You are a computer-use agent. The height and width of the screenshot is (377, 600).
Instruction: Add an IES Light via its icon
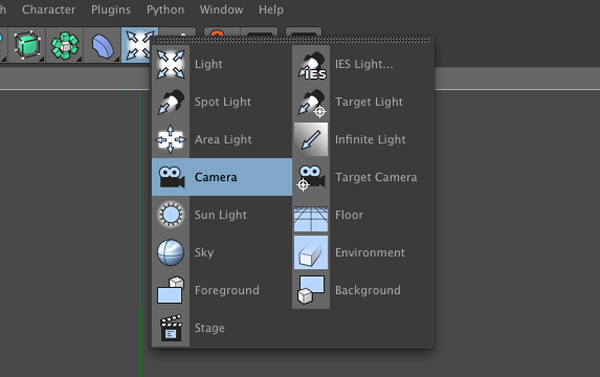(311, 64)
